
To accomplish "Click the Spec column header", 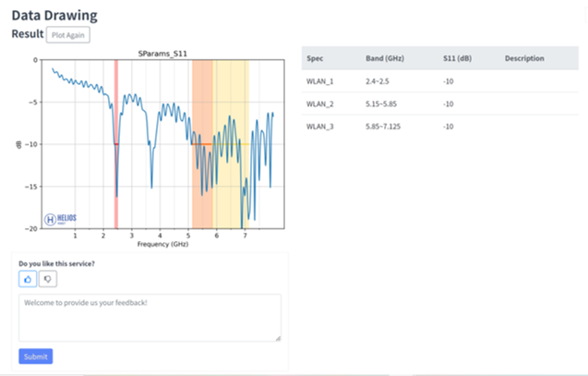I will coord(315,59).
